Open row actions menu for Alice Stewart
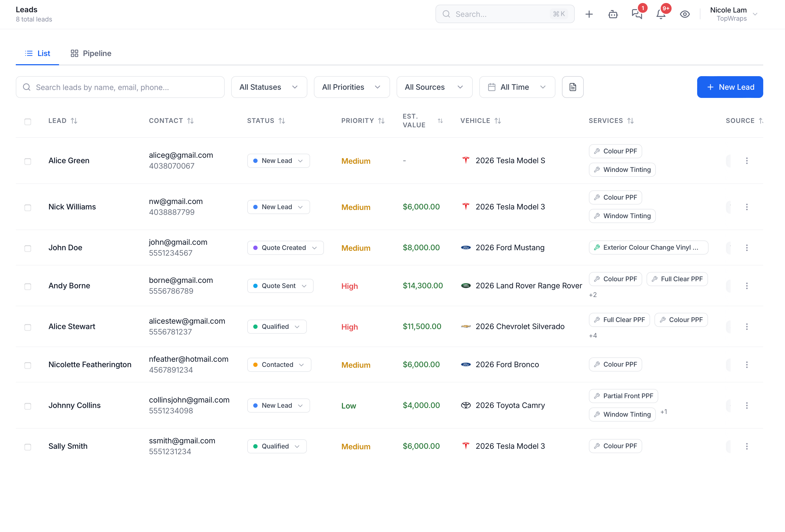Viewport: 785px width, 532px height. coord(746,327)
